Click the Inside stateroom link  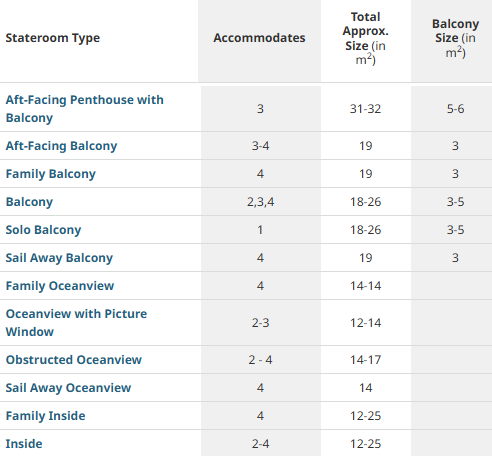(x=24, y=444)
